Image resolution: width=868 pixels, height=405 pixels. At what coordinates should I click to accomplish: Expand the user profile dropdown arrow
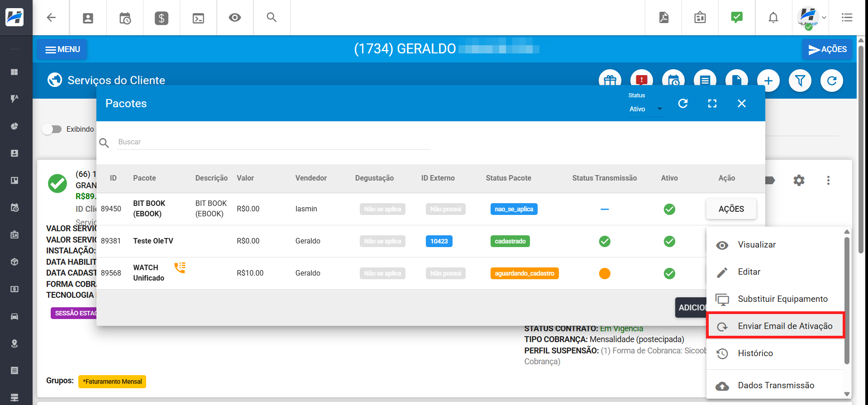click(824, 18)
